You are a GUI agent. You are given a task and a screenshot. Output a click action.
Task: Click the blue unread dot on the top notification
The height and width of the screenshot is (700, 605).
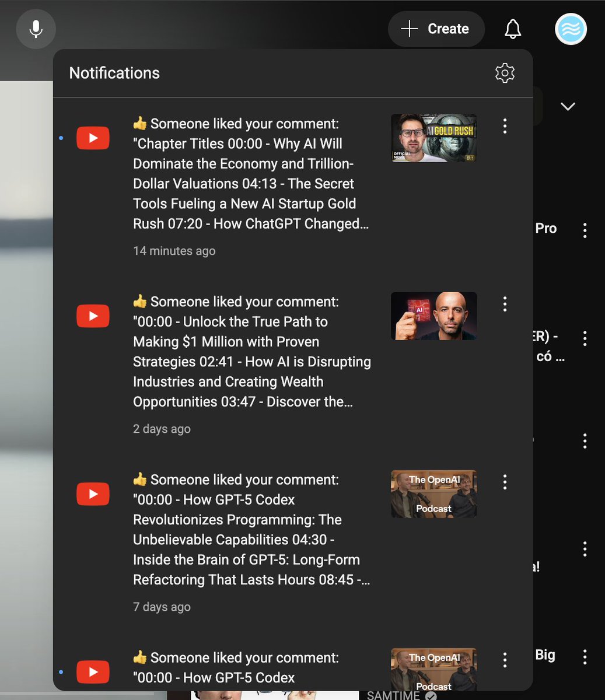tap(61, 138)
